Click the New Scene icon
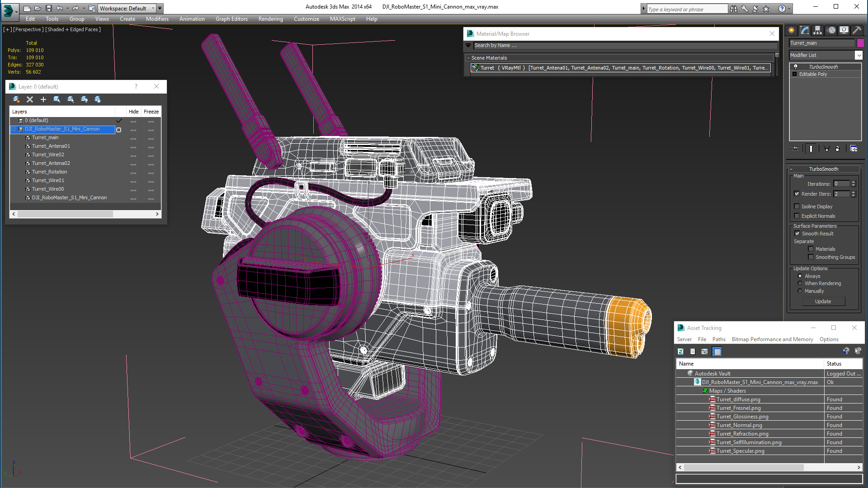 click(x=27, y=8)
